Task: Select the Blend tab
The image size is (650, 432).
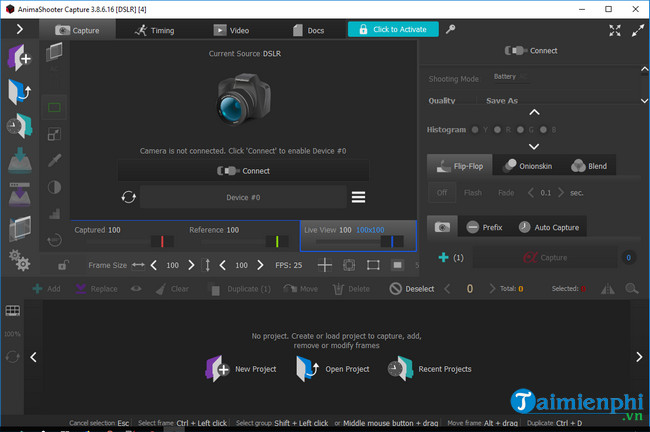Action: [x=589, y=166]
